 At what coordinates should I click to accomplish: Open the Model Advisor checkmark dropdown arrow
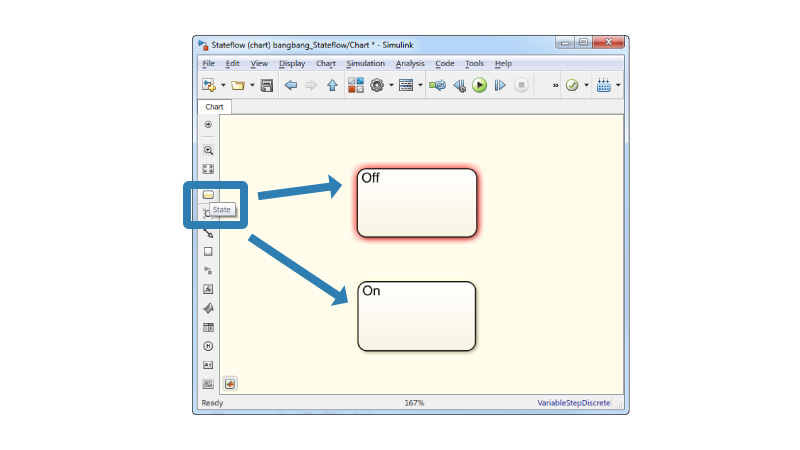click(586, 86)
